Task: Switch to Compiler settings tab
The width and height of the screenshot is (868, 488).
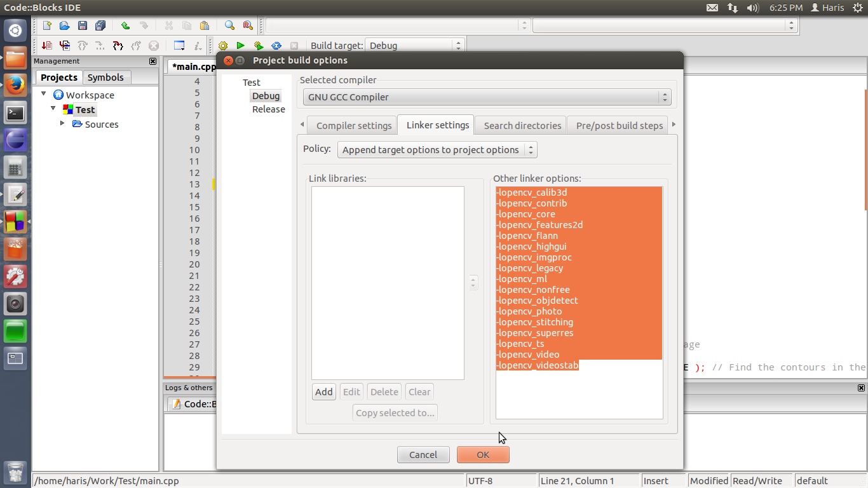Action: tap(354, 126)
